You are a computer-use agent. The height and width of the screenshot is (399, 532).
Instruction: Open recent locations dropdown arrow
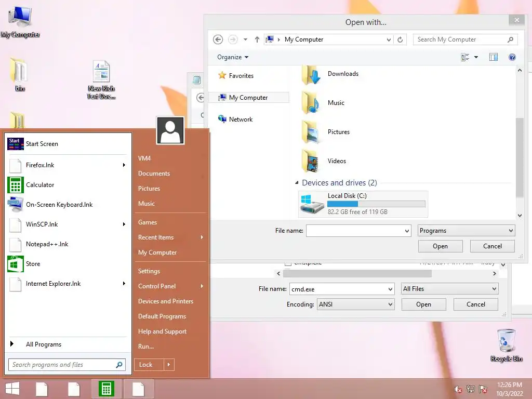point(245,39)
